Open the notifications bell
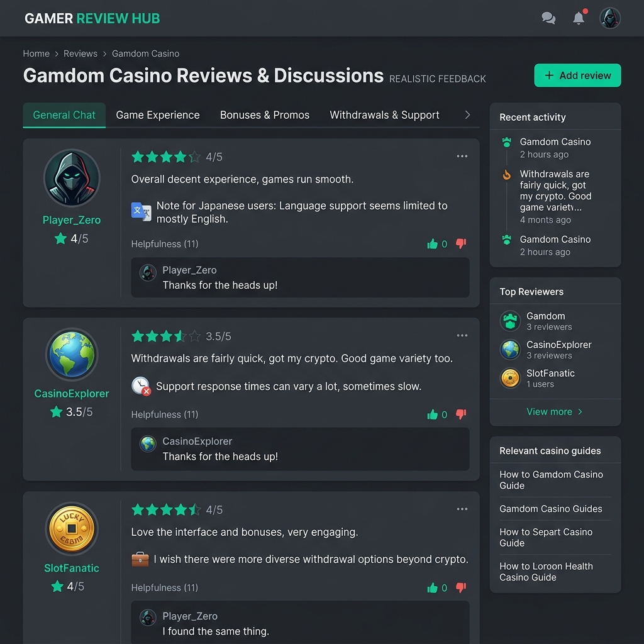This screenshot has height=644, width=644. pyautogui.click(x=579, y=18)
